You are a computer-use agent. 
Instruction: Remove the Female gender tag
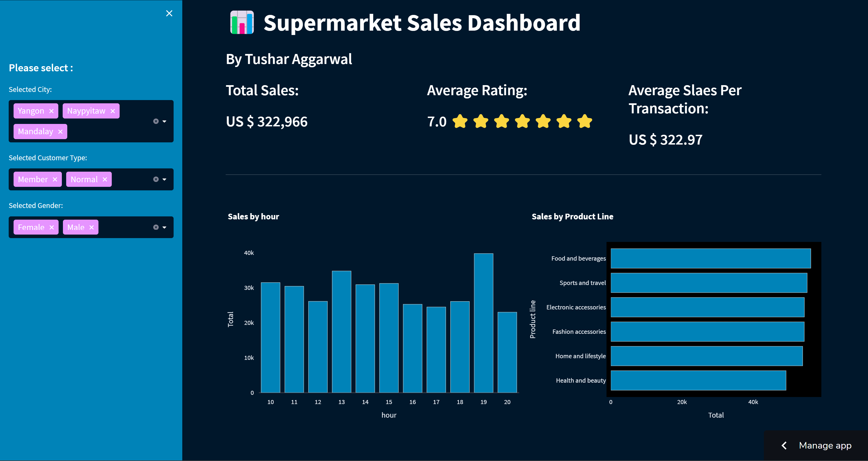(52, 227)
